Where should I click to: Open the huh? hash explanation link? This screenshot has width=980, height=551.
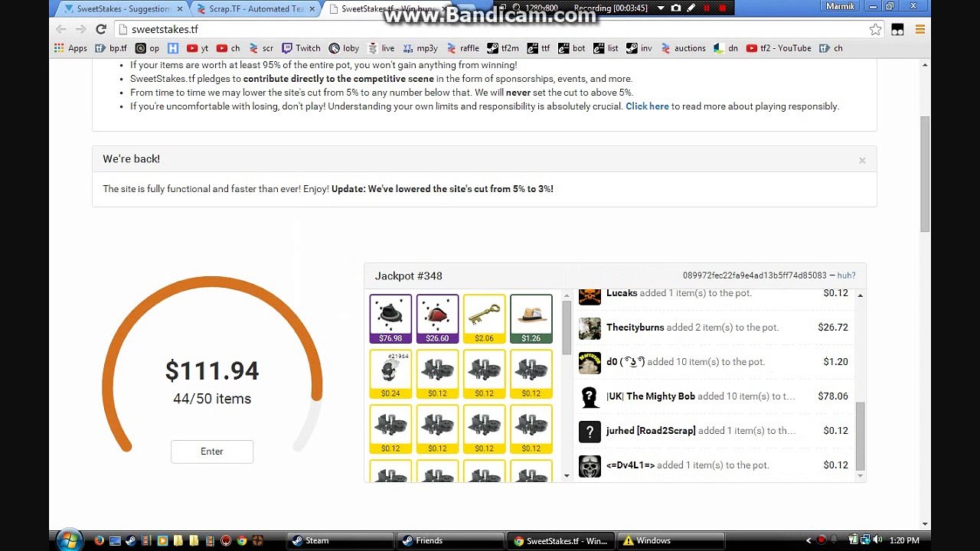(846, 275)
